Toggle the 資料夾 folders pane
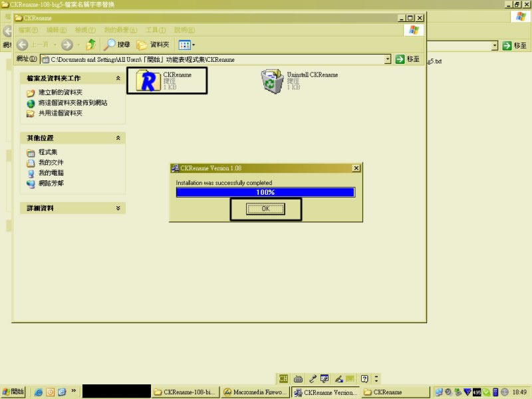 pyautogui.click(x=153, y=45)
